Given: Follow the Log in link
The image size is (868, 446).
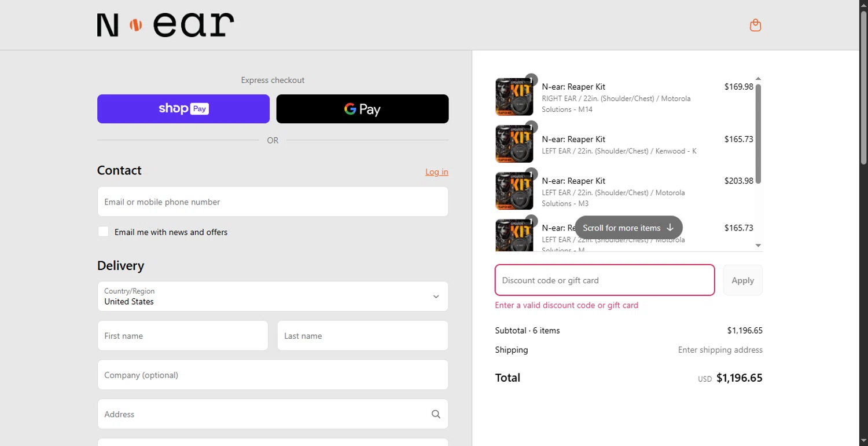Looking at the screenshot, I should 437,171.
